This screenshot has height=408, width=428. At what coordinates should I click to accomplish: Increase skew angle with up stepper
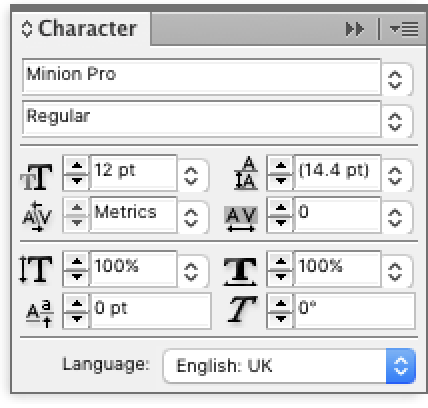(x=281, y=303)
